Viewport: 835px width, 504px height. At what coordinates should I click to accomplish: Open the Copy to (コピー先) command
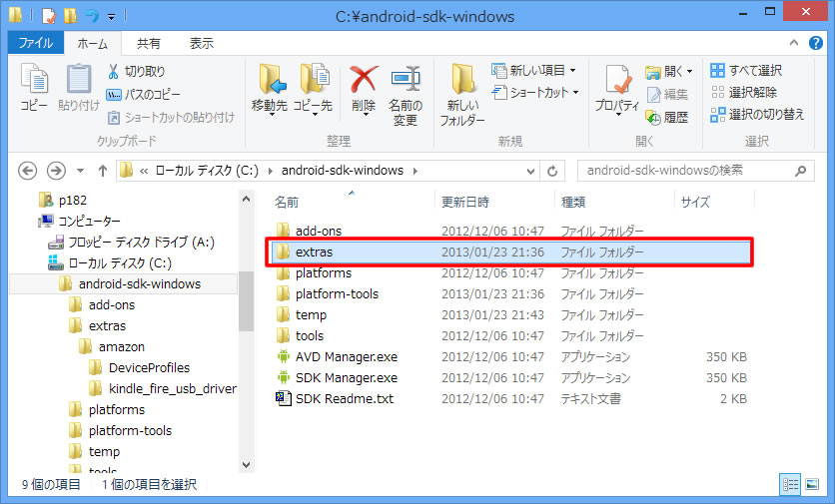314,88
